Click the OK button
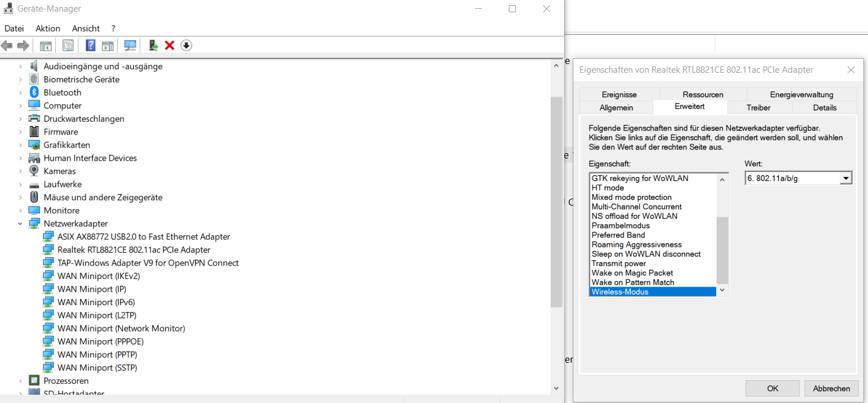 (x=773, y=388)
